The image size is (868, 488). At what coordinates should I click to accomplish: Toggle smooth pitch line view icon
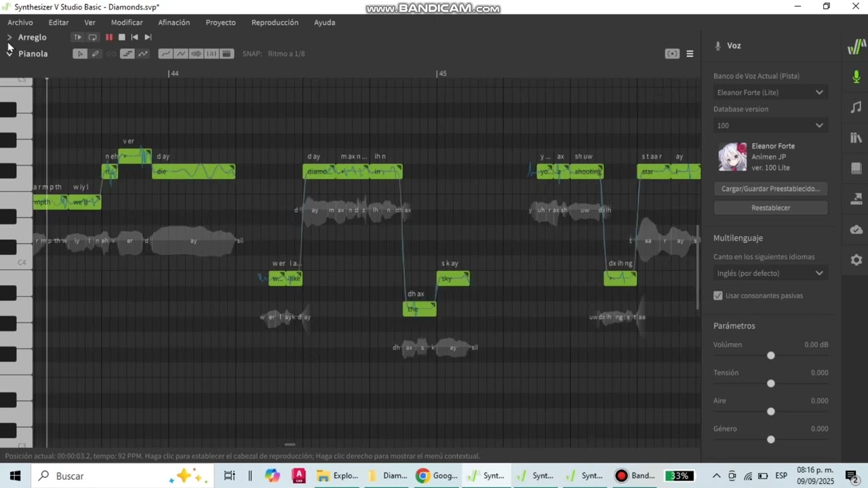pyautogui.click(x=165, y=54)
